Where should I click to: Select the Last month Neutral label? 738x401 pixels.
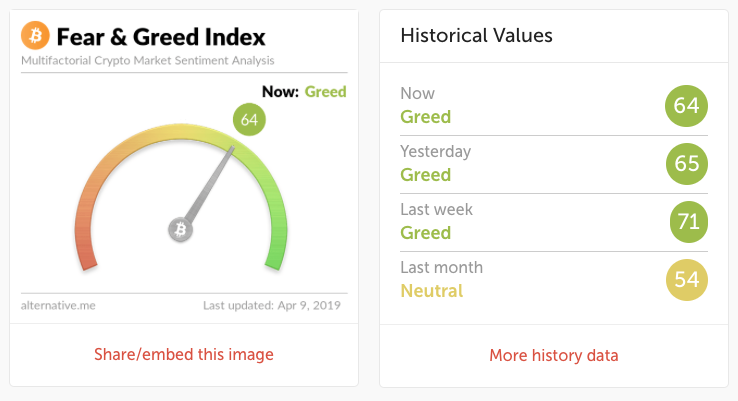point(432,291)
